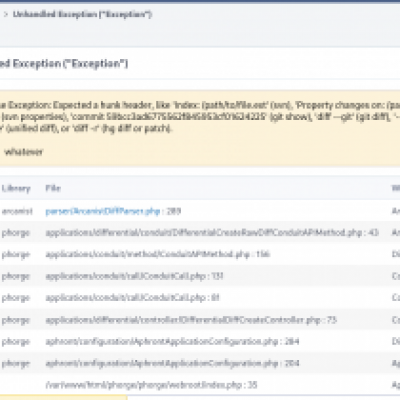
Task: Open the Unhandled Exception breadcrumb
Action: pos(82,14)
